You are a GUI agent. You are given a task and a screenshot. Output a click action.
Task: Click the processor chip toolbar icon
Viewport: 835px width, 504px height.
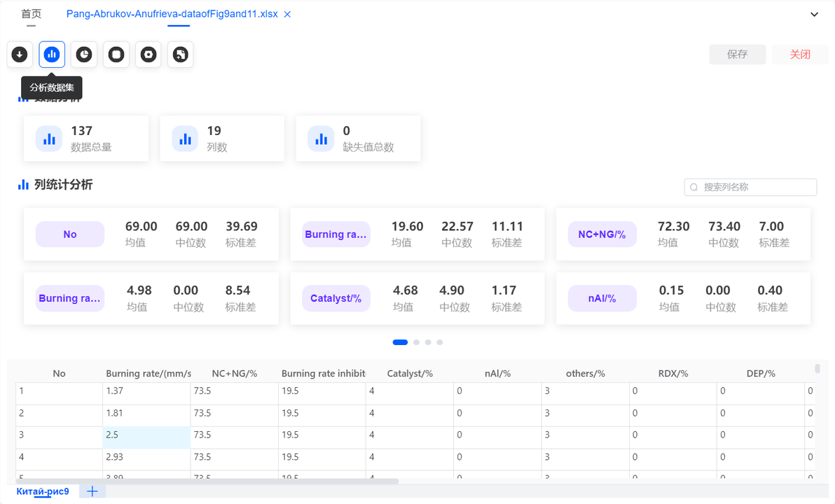[116, 55]
